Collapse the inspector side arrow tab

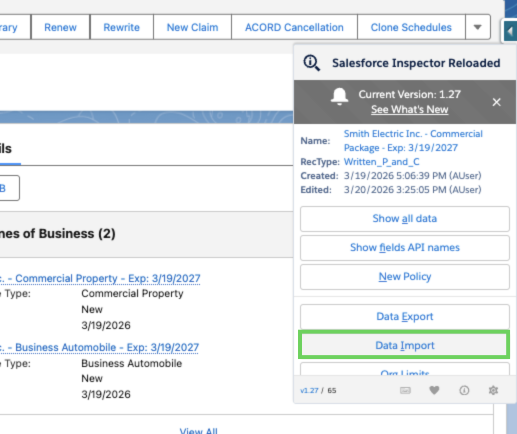[x=510, y=31]
